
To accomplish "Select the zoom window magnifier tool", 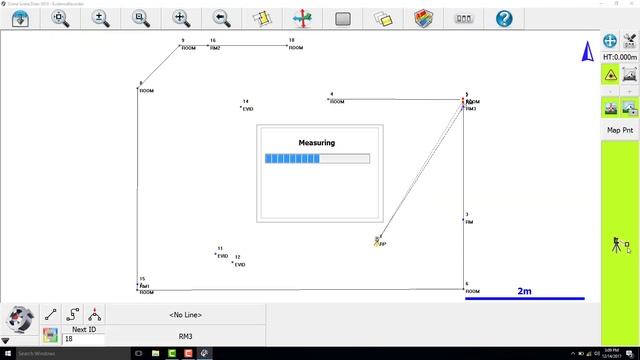I will point(141,19).
